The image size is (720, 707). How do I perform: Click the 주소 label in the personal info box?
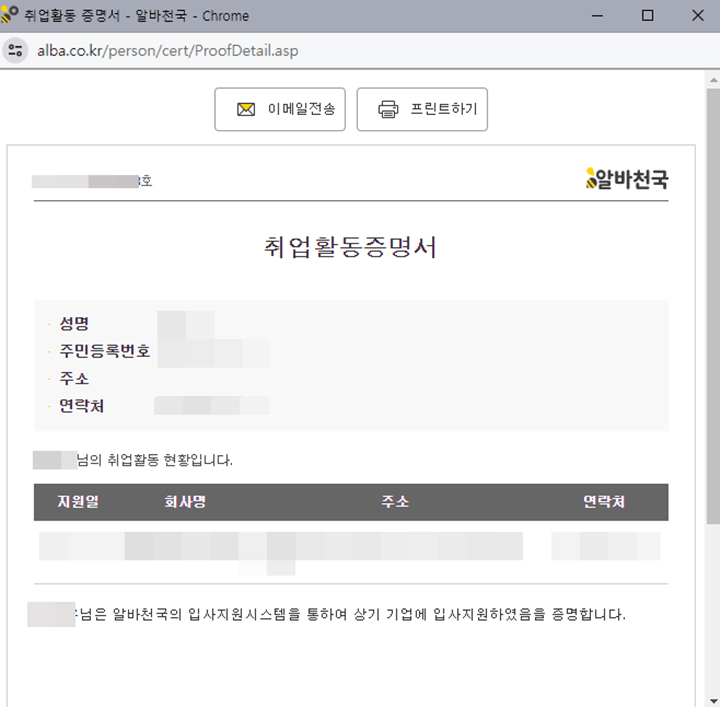(74, 379)
